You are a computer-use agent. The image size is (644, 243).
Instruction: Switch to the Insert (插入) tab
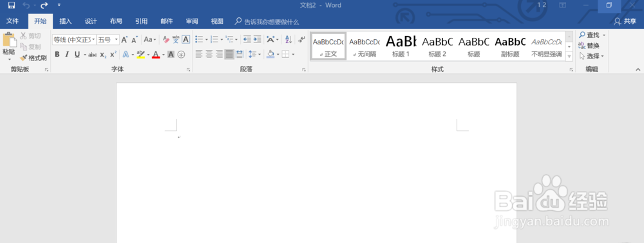point(65,21)
